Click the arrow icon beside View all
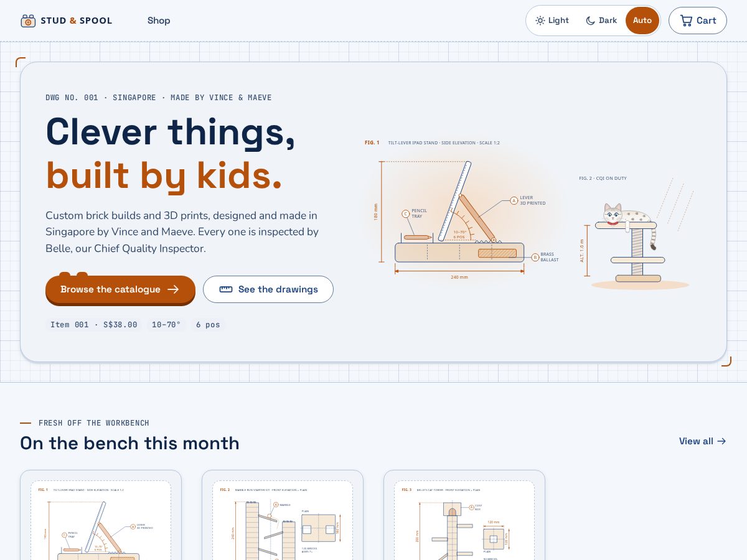Screen dimensions: 747x560 tap(721, 441)
